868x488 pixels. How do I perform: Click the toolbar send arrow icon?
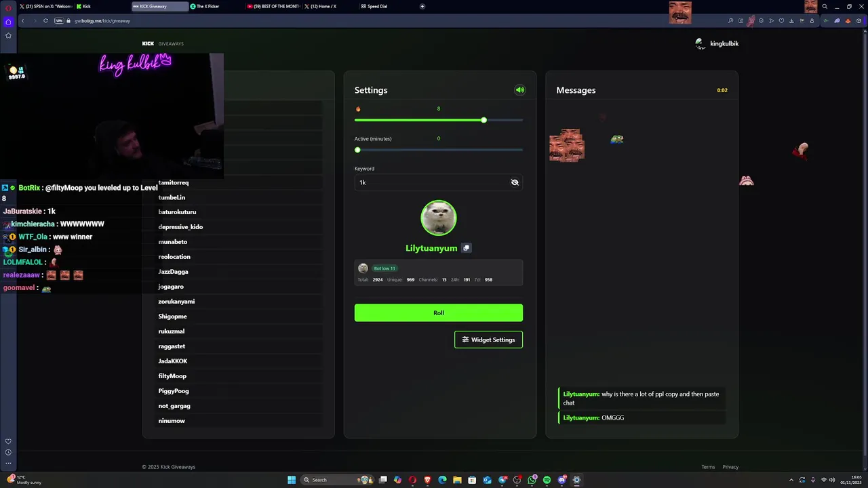click(x=771, y=21)
